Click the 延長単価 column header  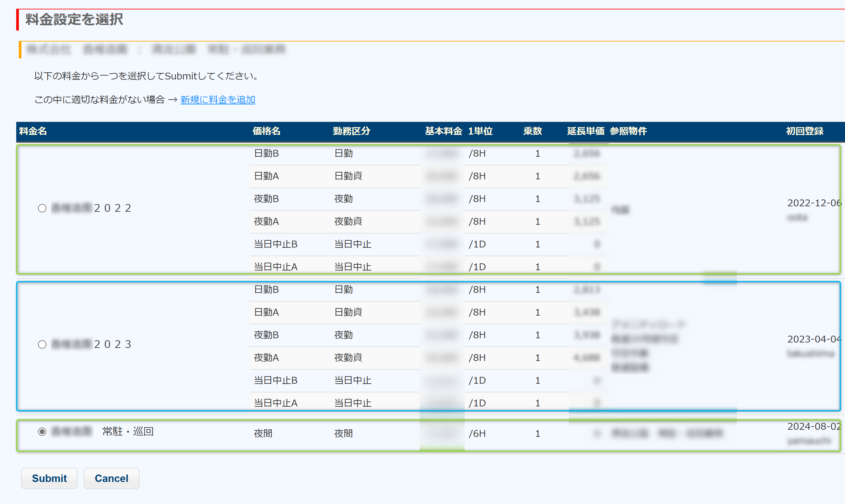(x=585, y=131)
